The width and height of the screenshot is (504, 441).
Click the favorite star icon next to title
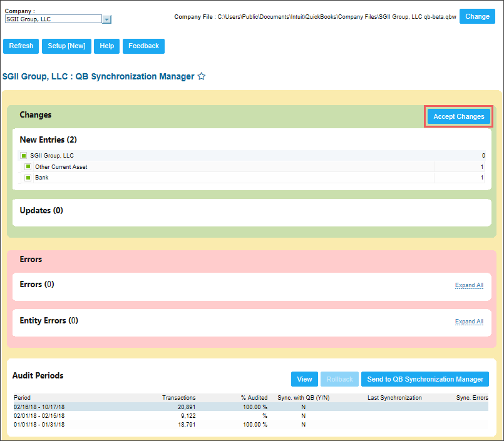pos(202,76)
